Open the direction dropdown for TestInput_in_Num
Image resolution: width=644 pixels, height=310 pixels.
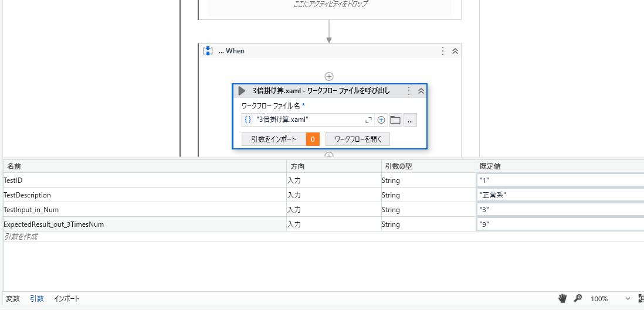coord(334,210)
